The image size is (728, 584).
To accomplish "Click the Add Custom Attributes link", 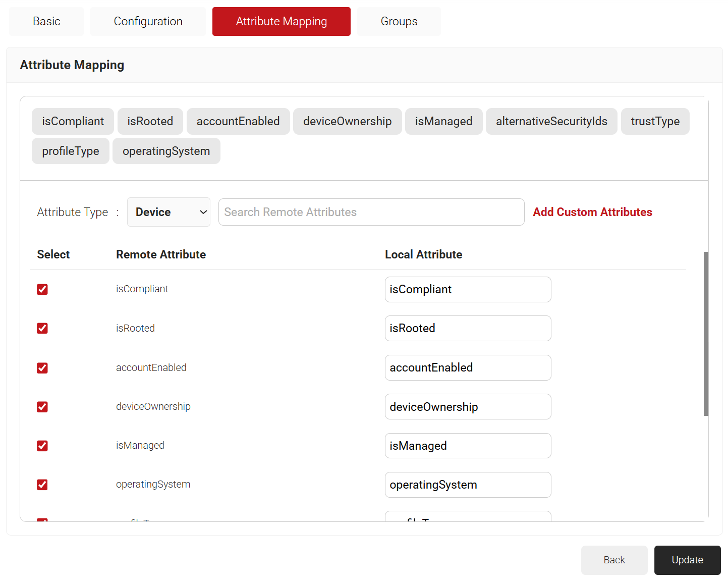I will pyautogui.click(x=592, y=212).
